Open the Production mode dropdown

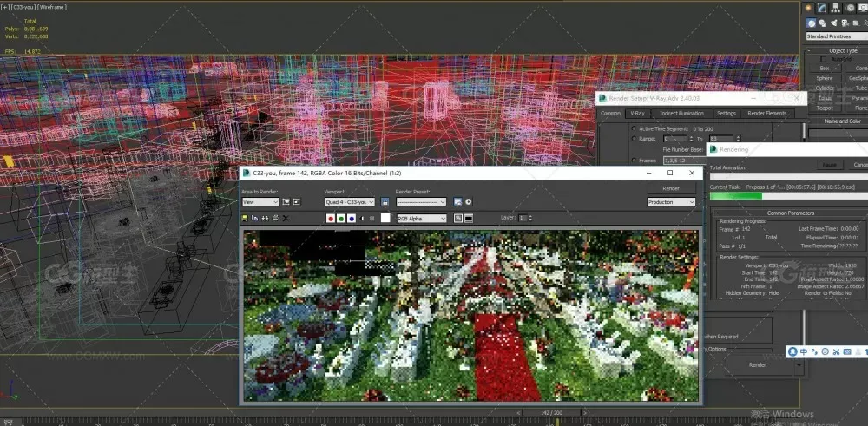click(671, 202)
